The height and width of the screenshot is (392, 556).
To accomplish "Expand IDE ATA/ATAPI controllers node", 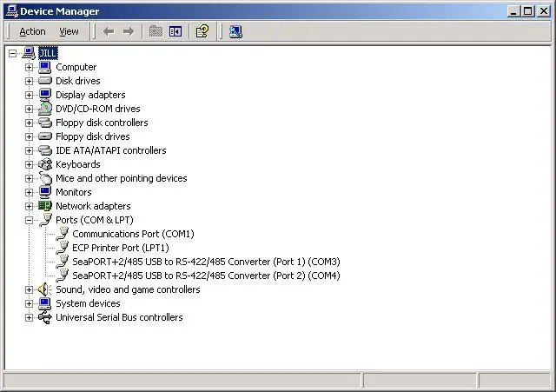I will [29, 150].
